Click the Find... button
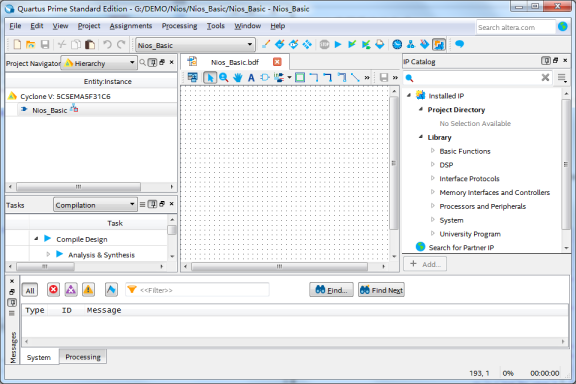Image resolution: width=576 pixels, height=384 pixels. tap(331, 290)
